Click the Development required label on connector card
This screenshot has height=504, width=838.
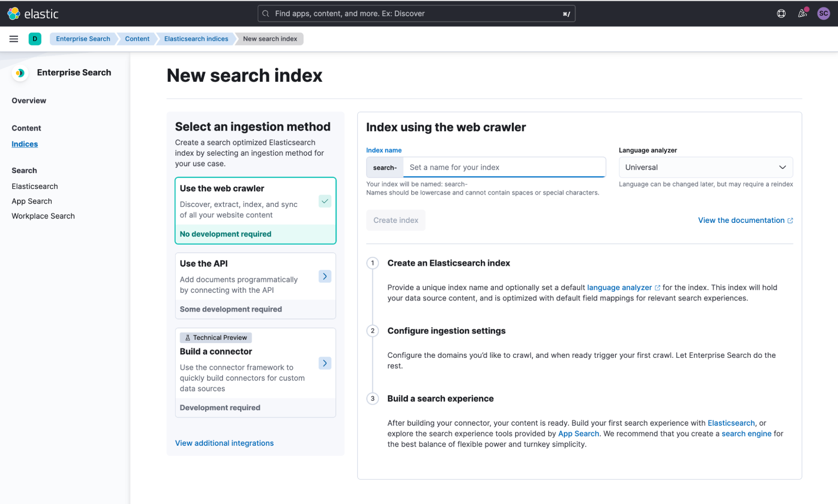pyautogui.click(x=220, y=408)
